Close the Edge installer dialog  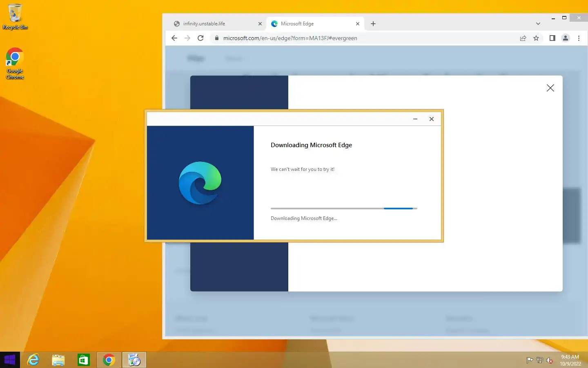pos(432,119)
